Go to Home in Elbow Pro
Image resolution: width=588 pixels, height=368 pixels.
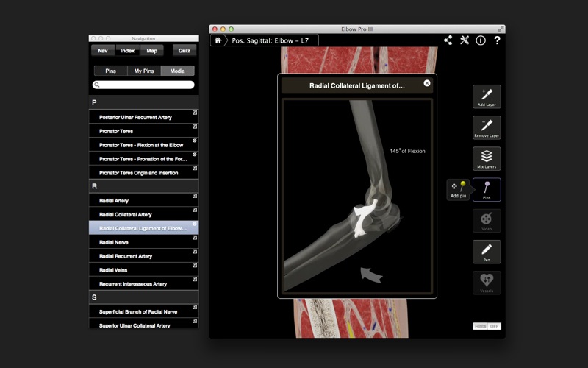(218, 40)
